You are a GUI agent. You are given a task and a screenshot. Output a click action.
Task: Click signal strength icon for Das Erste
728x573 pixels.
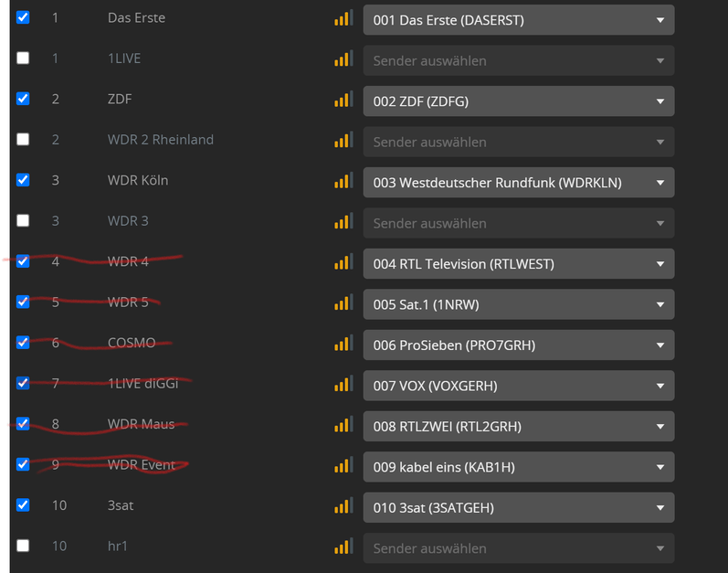pos(343,17)
